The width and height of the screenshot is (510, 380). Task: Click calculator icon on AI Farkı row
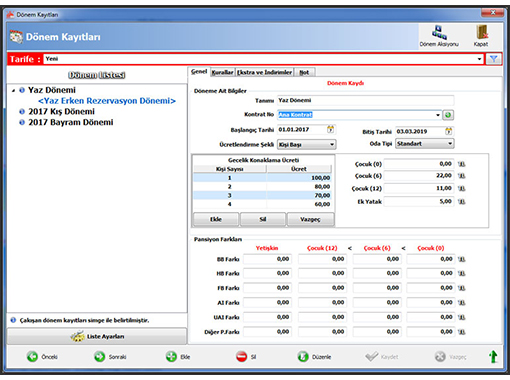click(462, 303)
